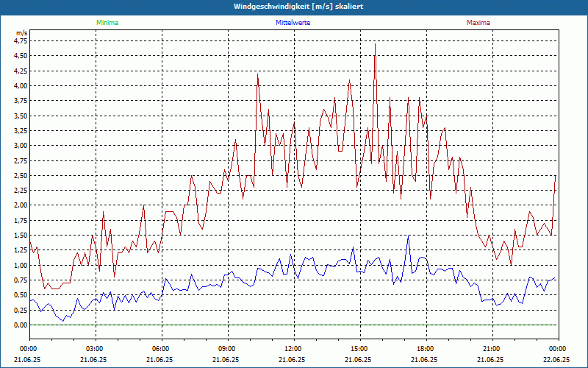Screen dimensions: 588x368
Task: Click the 2,75 y-axis value
Action: coord(21,160)
